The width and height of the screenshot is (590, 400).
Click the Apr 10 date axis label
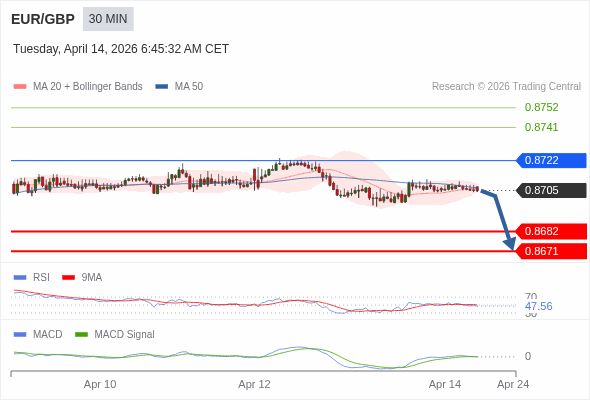pos(100,385)
